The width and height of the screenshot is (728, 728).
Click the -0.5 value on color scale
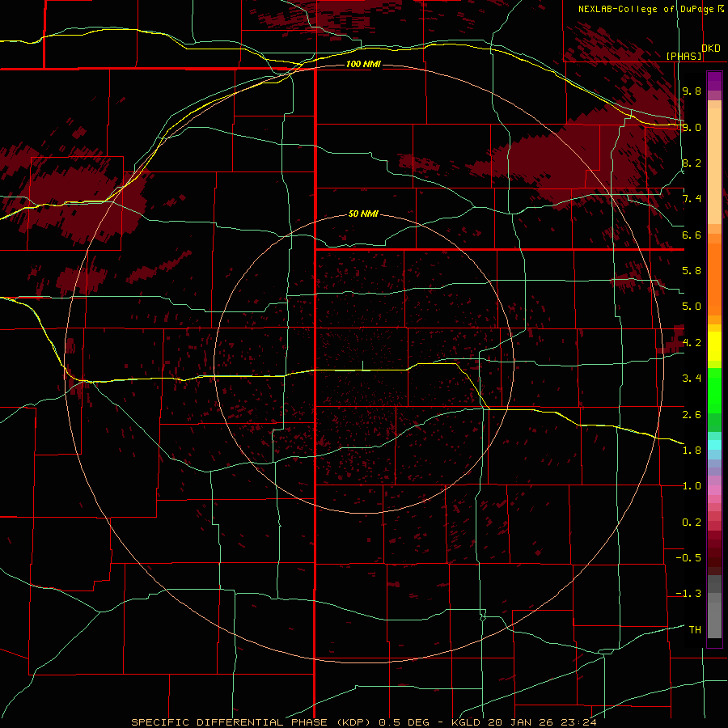pos(688,558)
